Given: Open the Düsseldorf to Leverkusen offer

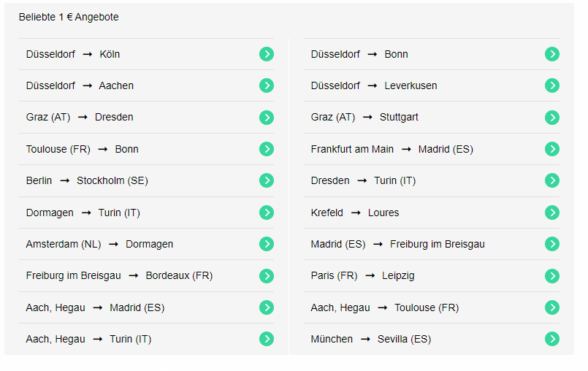Looking at the screenshot, I should 431,85.
